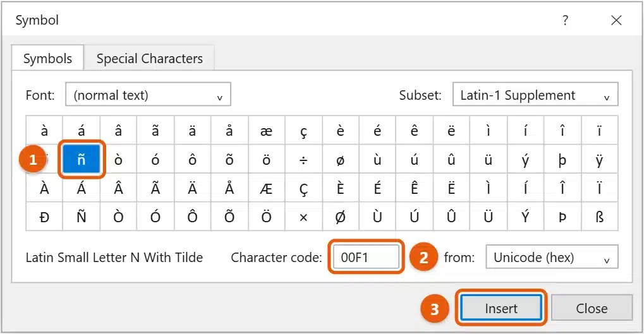Image resolution: width=644 pixels, height=334 pixels.
Task: Select the sharp s ß symbol
Action: point(599,217)
